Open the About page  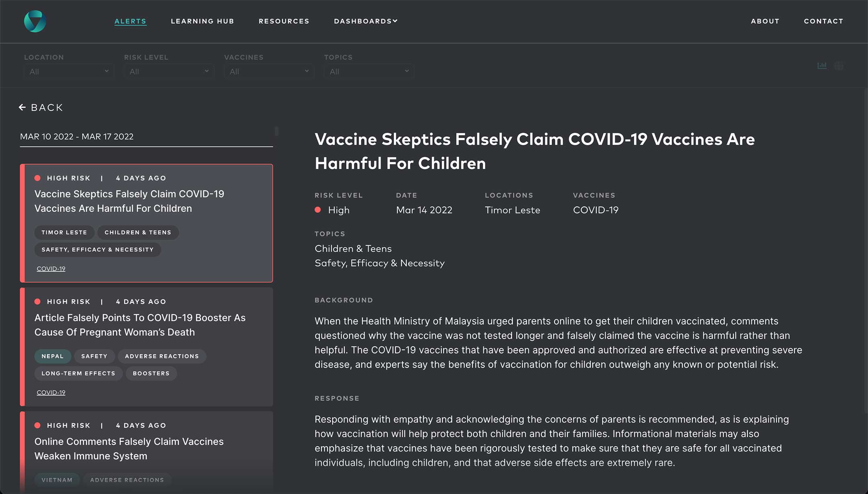click(x=765, y=21)
